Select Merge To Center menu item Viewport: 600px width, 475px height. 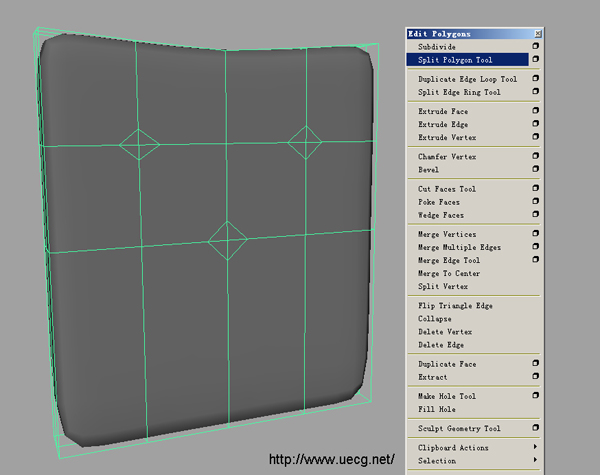click(449, 273)
